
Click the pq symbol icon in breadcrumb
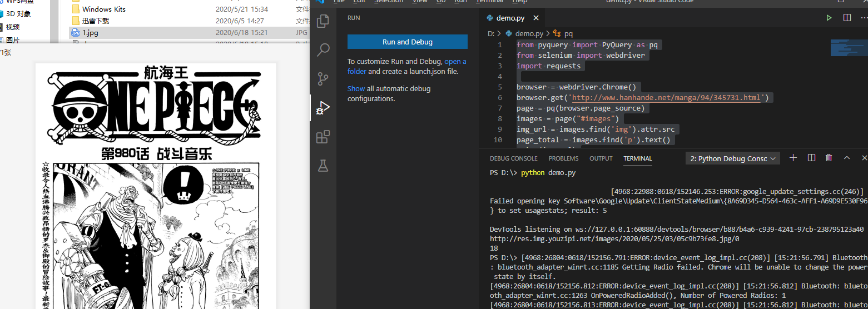coord(557,33)
